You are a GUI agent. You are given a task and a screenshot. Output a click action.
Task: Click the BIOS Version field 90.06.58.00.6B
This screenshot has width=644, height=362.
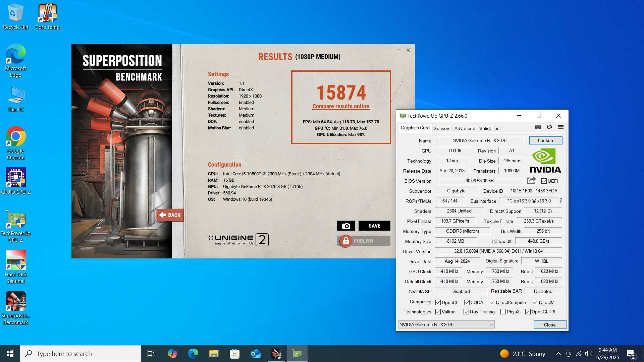(x=479, y=181)
